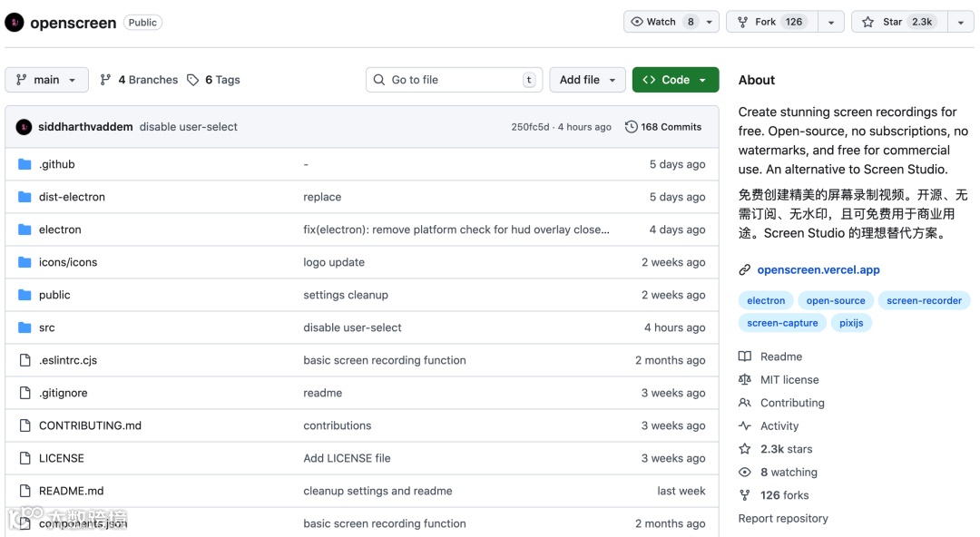The width and height of the screenshot is (980, 537).
Task: Click the siddharthvaddem commit author avatar
Action: click(24, 127)
